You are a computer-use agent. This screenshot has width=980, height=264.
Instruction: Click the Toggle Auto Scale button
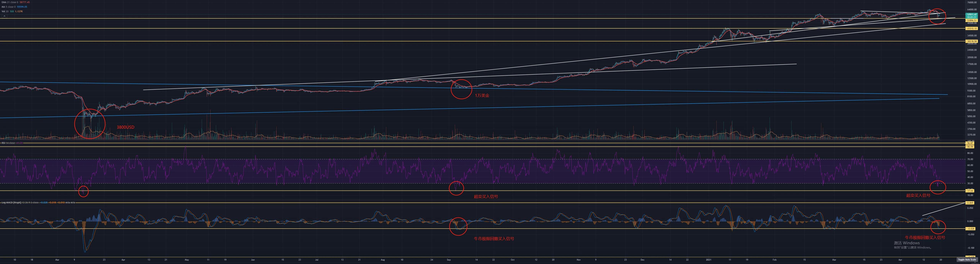(x=967, y=259)
